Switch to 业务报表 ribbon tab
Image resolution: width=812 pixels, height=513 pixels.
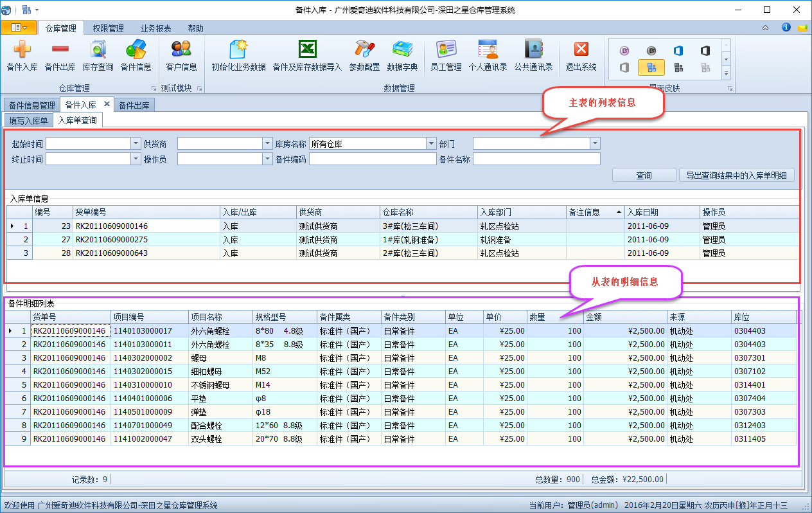click(155, 28)
